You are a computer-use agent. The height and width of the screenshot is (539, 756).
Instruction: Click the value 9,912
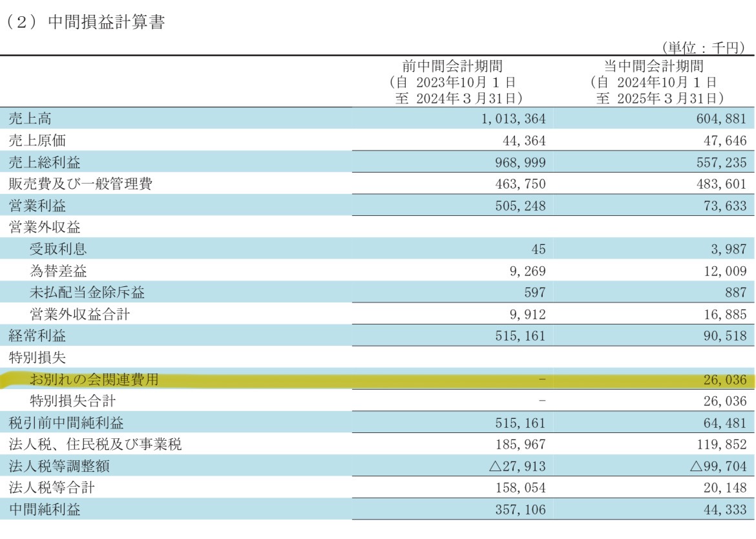[x=527, y=314]
